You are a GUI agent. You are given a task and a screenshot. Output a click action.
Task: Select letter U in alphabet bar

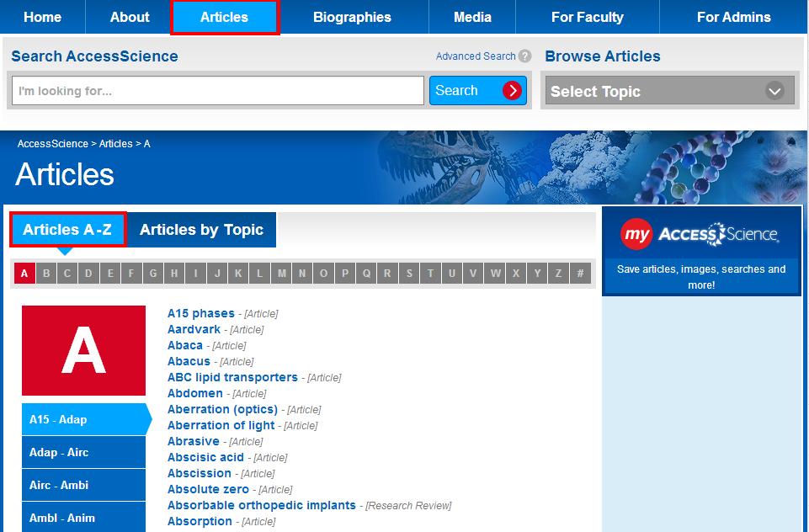pos(451,273)
